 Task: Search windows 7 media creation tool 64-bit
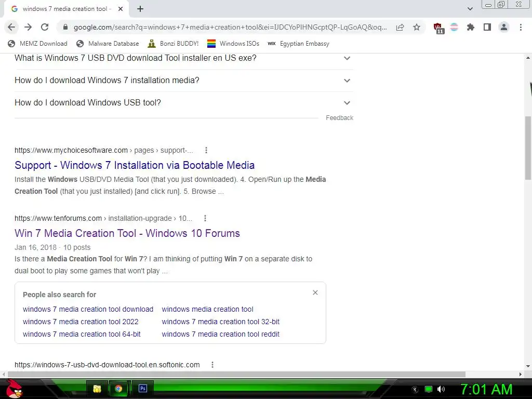82,334
